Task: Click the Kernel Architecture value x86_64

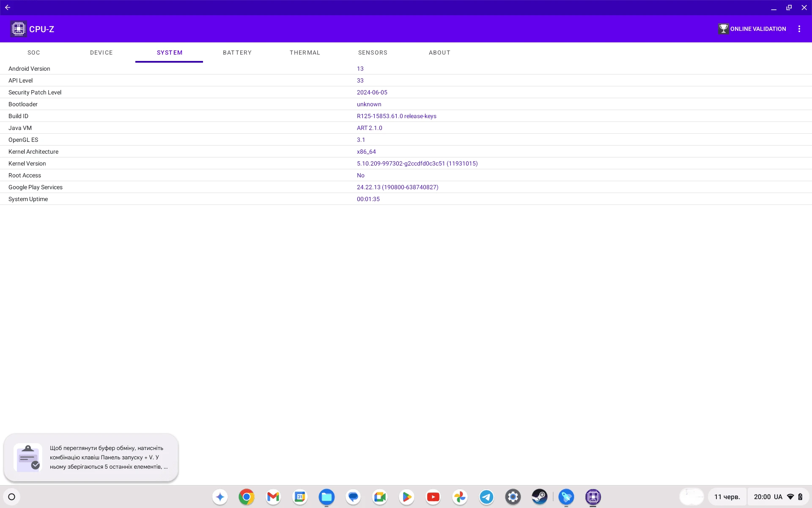Action: pyautogui.click(x=366, y=152)
